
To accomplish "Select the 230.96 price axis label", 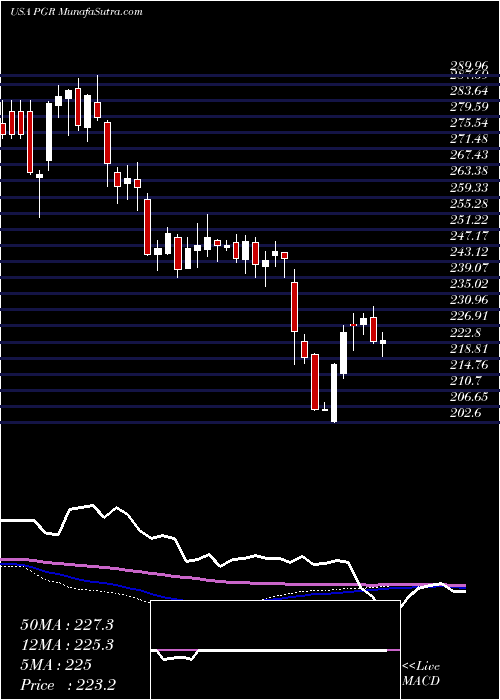I will pos(468,300).
